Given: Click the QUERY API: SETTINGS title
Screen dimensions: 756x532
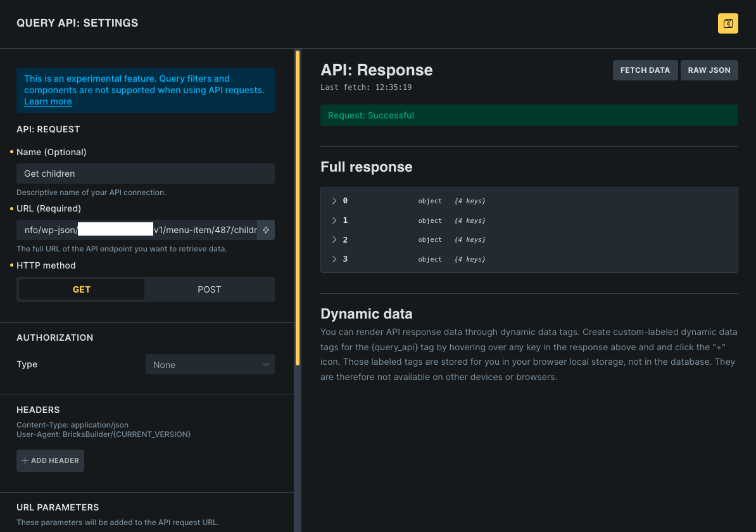Looking at the screenshot, I should [x=77, y=23].
